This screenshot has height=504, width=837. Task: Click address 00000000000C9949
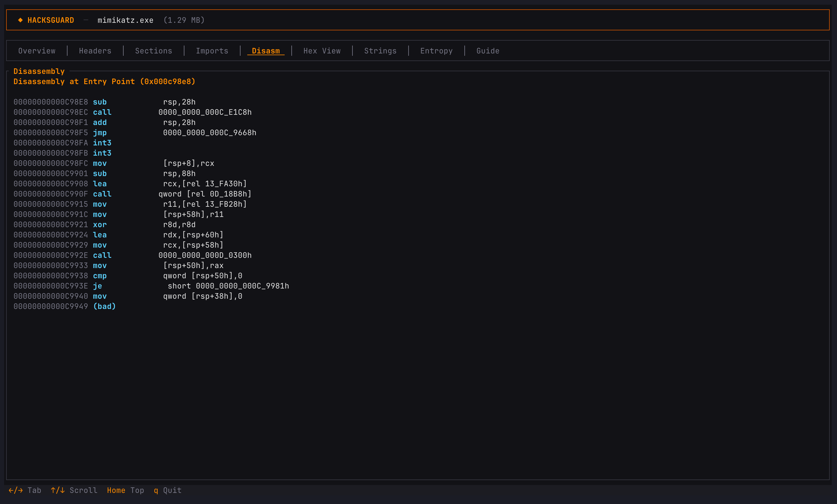click(x=51, y=307)
